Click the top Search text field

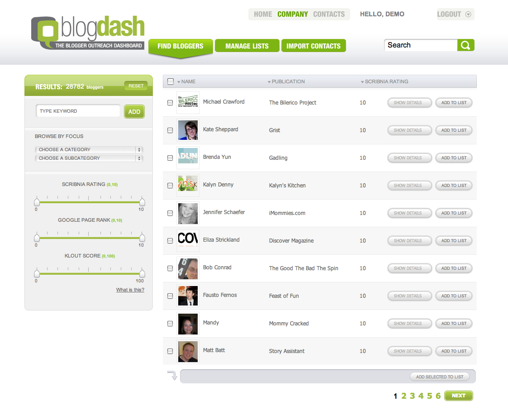coord(421,45)
